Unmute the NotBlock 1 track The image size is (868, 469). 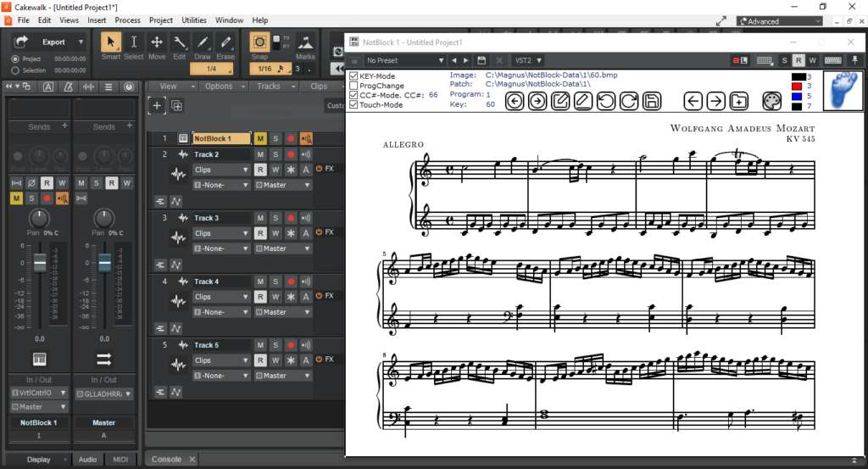pos(260,138)
